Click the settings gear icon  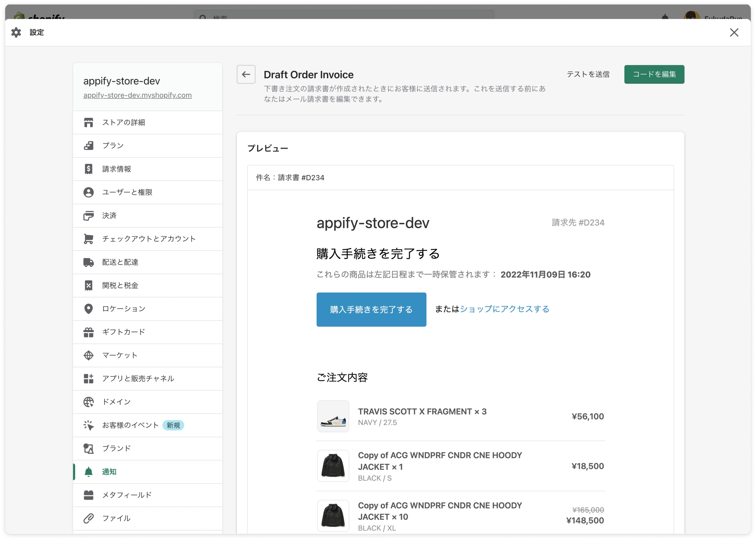pyautogui.click(x=16, y=32)
